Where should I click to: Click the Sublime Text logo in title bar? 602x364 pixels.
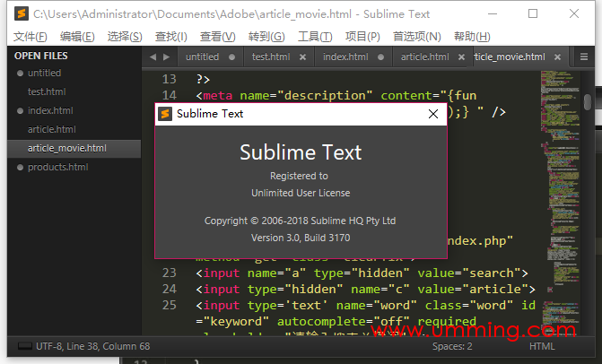[x=22, y=13]
